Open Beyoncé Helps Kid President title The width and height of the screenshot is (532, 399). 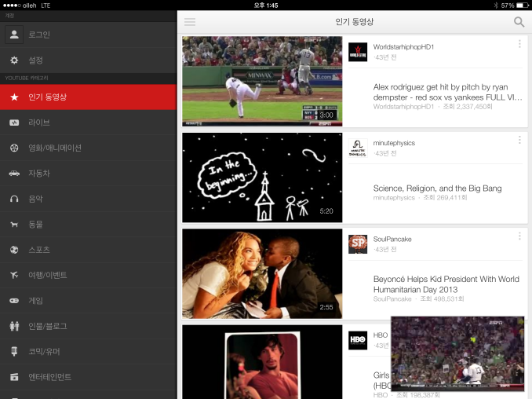coord(446,284)
